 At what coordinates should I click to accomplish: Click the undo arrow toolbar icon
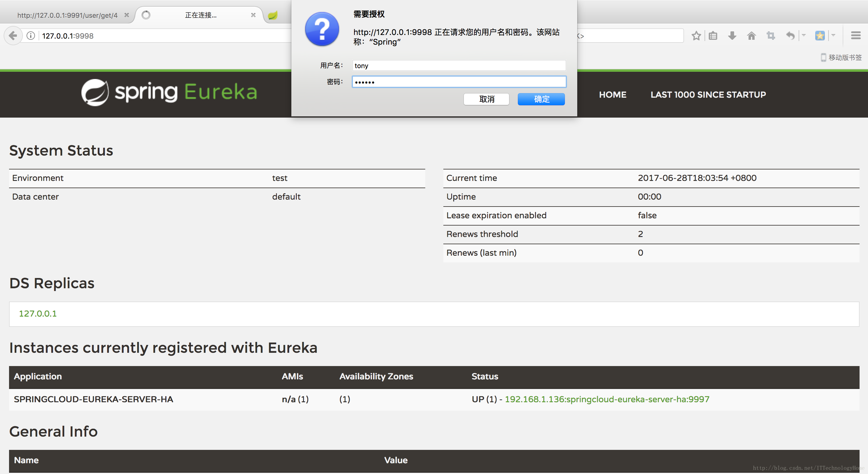pyautogui.click(x=790, y=36)
